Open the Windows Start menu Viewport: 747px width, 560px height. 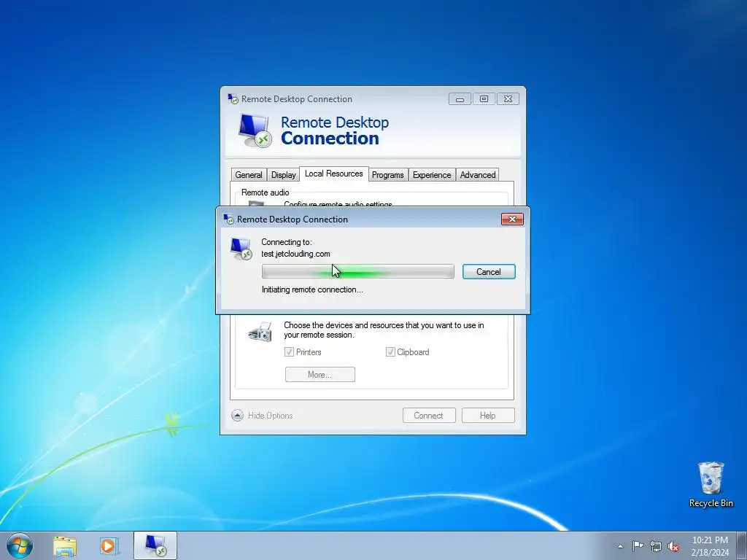coord(20,545)
